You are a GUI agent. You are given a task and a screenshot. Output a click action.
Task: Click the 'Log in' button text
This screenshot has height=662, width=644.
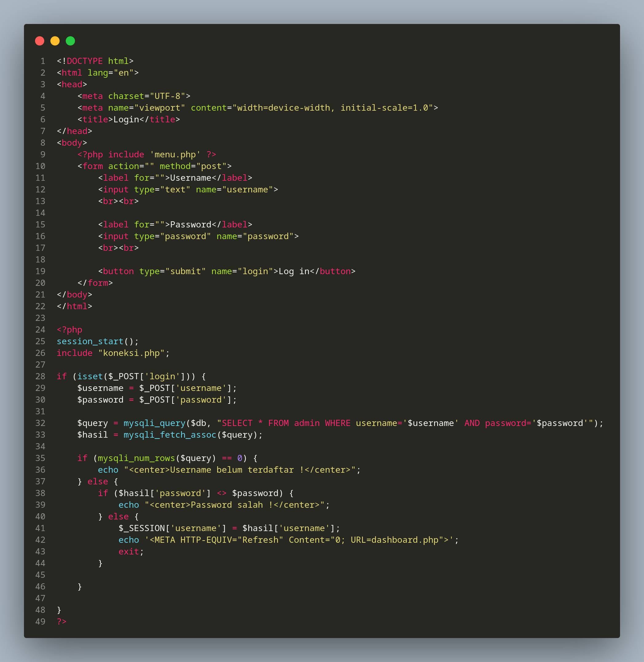click(x=294, y=271)
